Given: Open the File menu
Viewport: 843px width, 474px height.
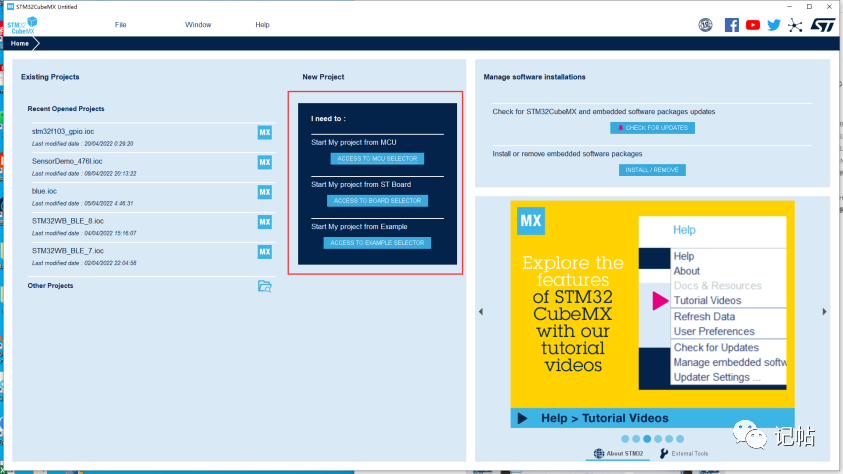Looking at the screenshot, I should [x=120, y=25].
